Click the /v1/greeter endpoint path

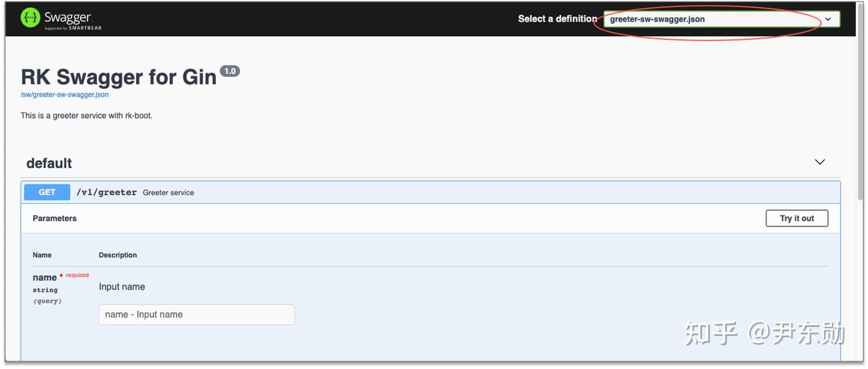106,192
